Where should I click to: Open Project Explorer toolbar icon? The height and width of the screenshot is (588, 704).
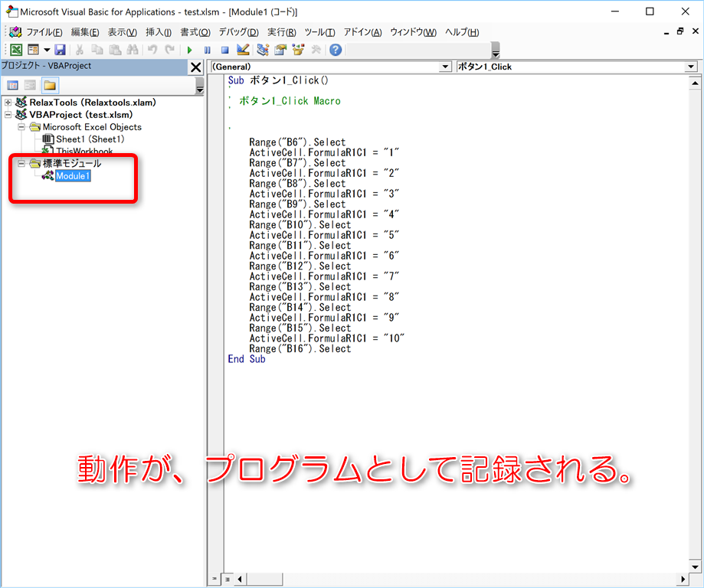[x=263, y=49]
